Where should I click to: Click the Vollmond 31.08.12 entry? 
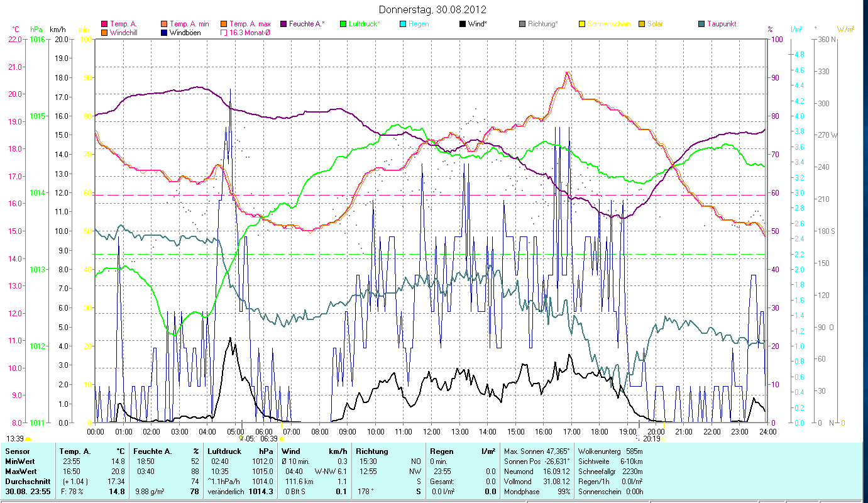pos(537,481)
